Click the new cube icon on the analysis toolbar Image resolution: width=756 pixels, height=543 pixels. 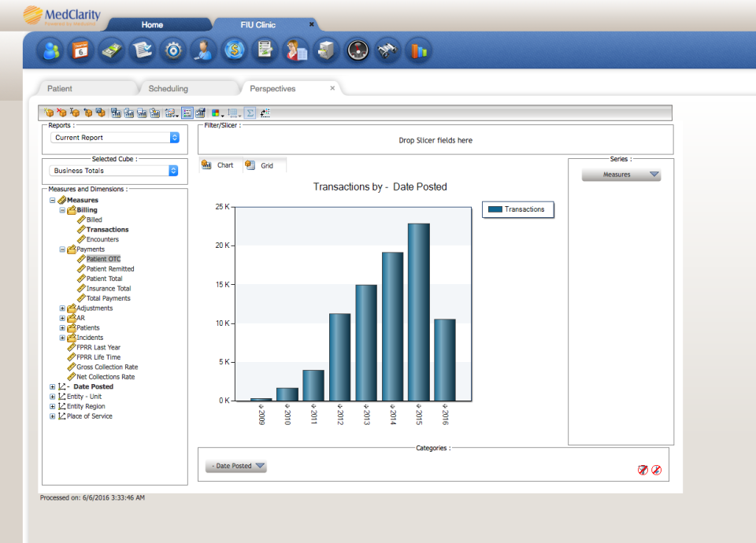[48, 113]
